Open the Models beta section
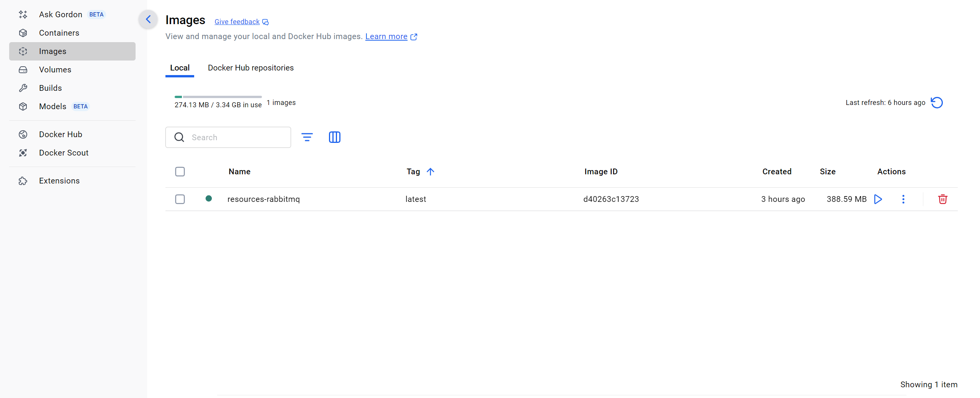 click(x=72, y=106)
